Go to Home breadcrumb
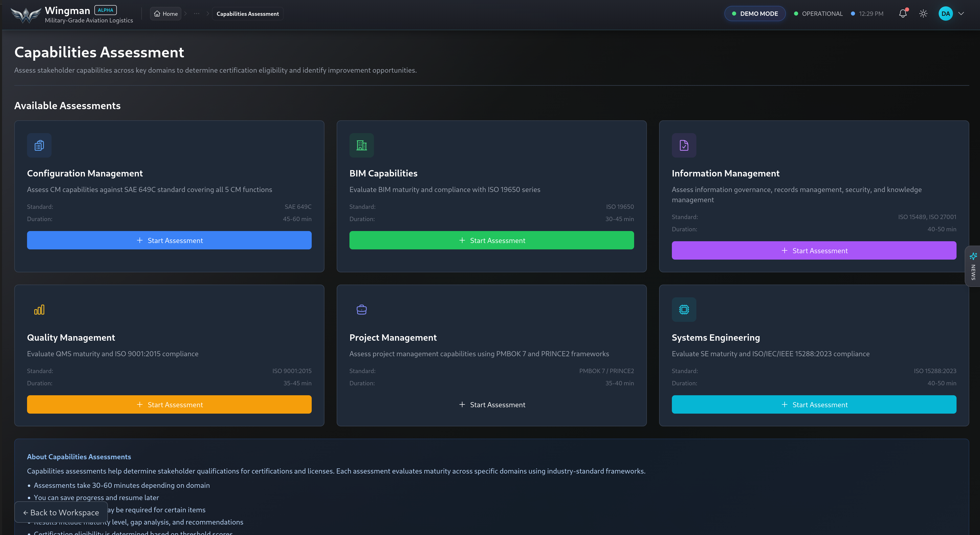980x535 pixels. coord(166,14)
